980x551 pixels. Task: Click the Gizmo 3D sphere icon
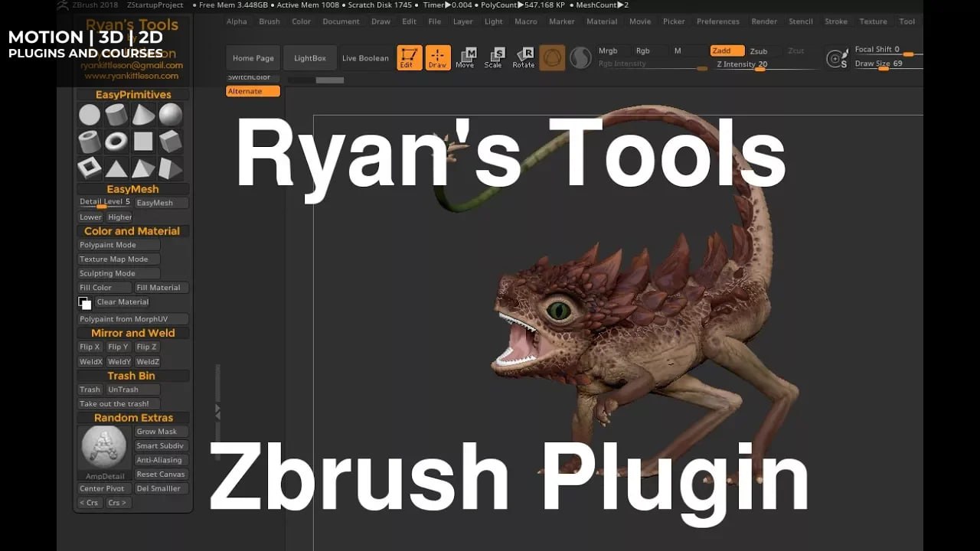552,57
